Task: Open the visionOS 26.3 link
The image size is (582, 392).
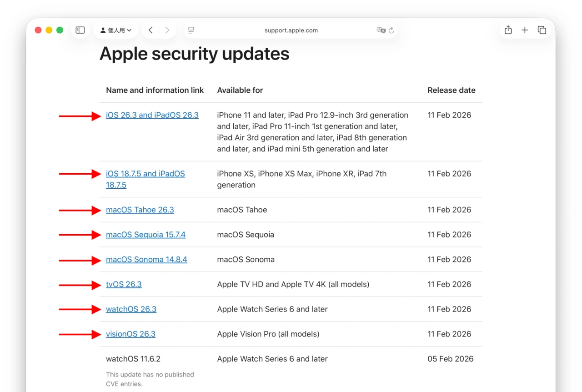Action: click(x=130, y=334)
